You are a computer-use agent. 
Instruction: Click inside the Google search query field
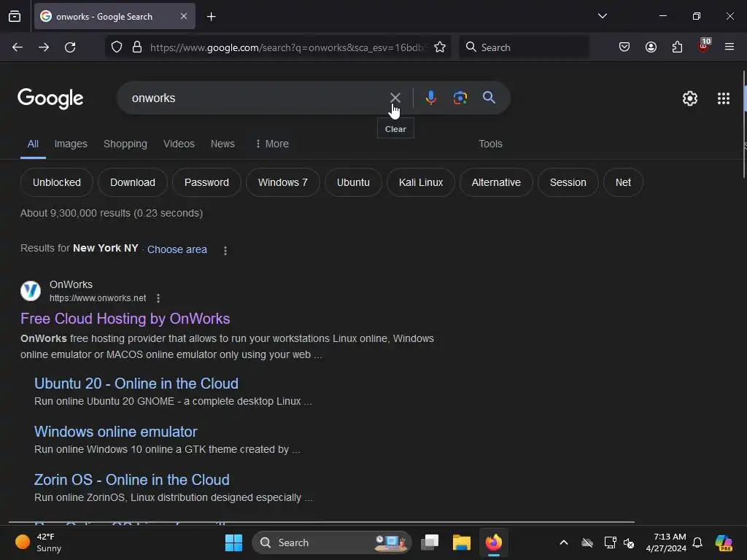pyautogui.click(x=258, y=98)
